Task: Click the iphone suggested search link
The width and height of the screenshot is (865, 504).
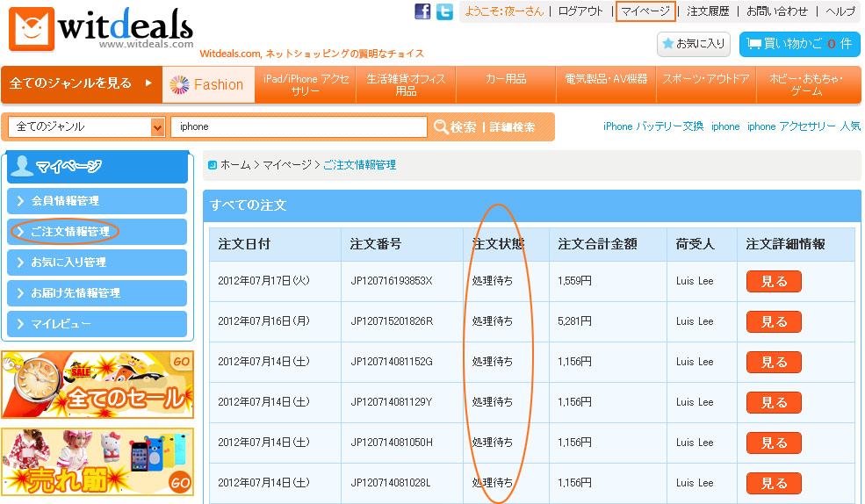Action: coord(725,126)
